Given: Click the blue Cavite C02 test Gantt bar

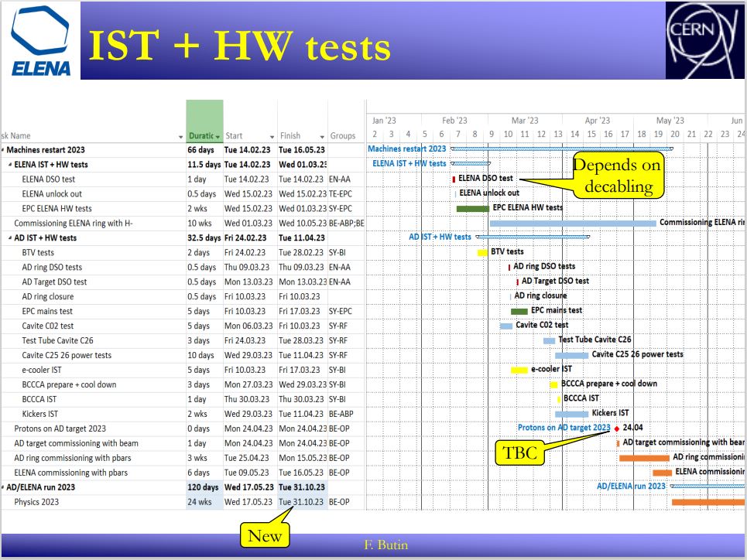Looking at the screenshot, I should click(506, 326).
